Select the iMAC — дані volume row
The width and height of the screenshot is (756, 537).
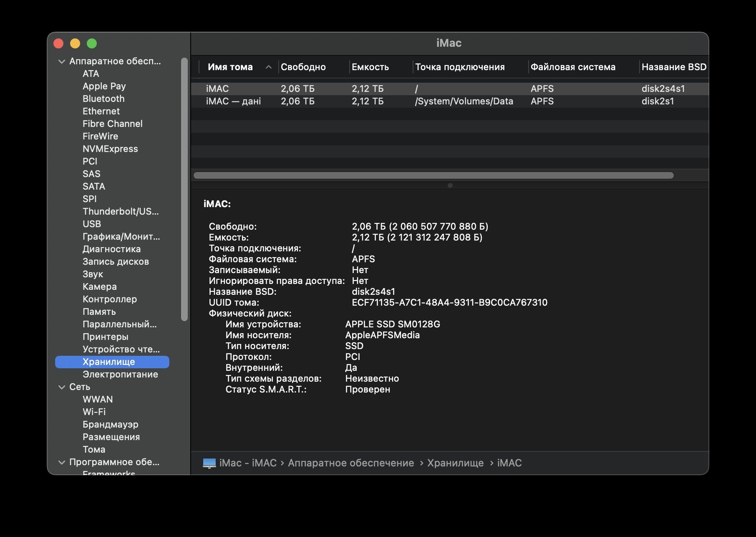[450, 101]
